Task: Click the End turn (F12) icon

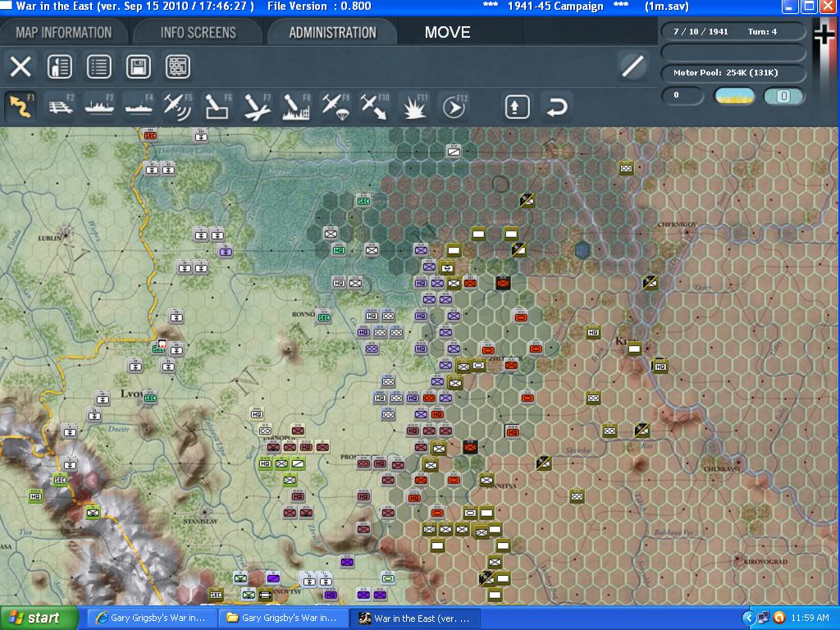Action: tap(454, 106)
